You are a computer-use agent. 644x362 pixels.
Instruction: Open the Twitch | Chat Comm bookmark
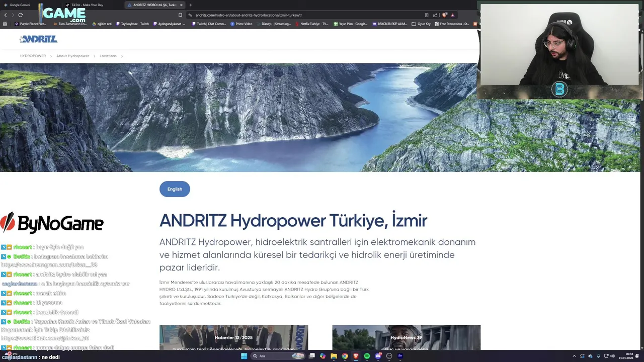tap(209, 24)
